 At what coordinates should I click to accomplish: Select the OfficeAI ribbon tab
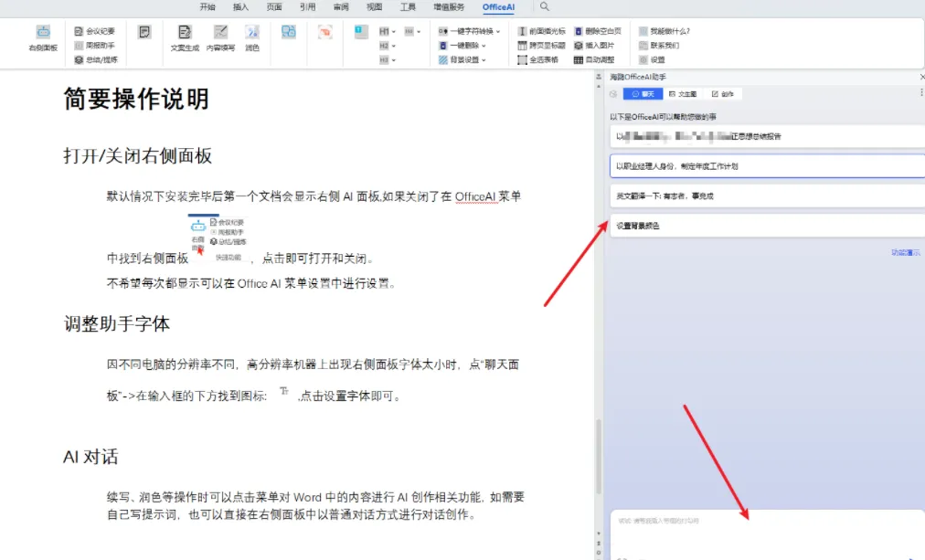[498, 7]
